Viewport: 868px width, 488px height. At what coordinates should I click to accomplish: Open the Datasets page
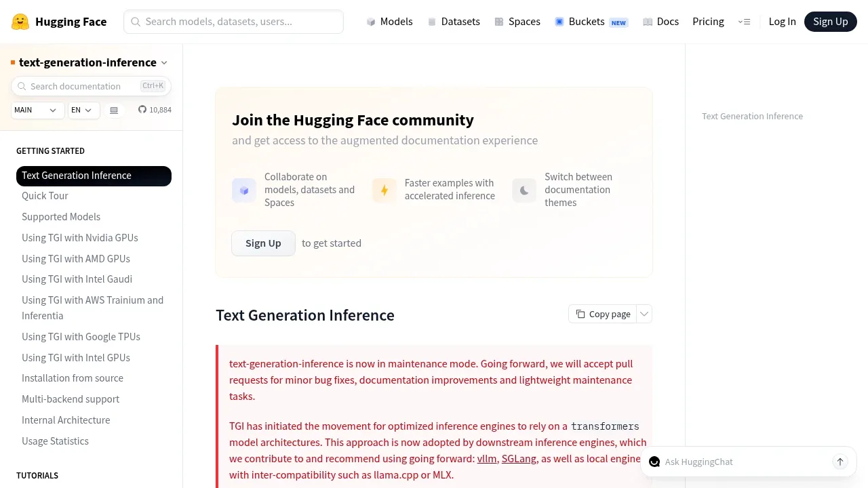pyautogui.click(x=454, y=22)
